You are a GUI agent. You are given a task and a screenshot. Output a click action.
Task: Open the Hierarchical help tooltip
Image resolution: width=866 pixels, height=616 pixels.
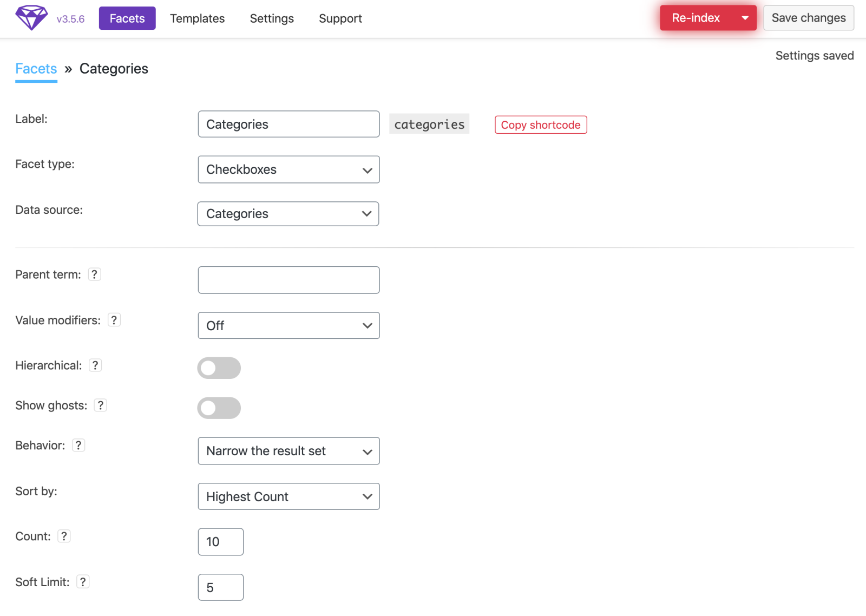[x=95, y=365]
